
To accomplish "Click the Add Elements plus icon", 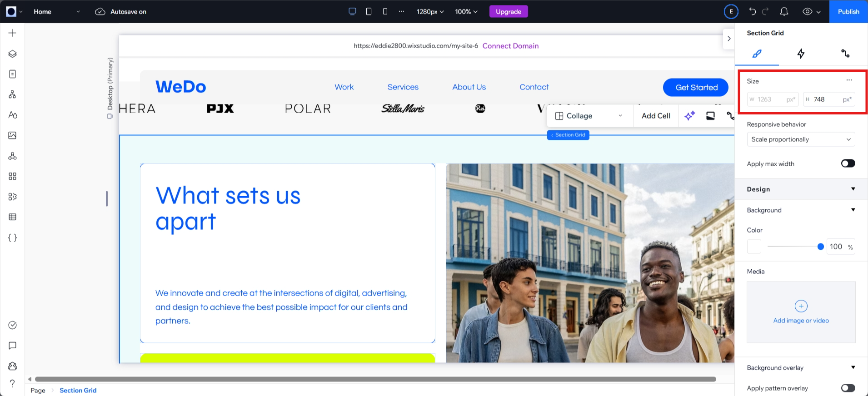I will point(12,33).
